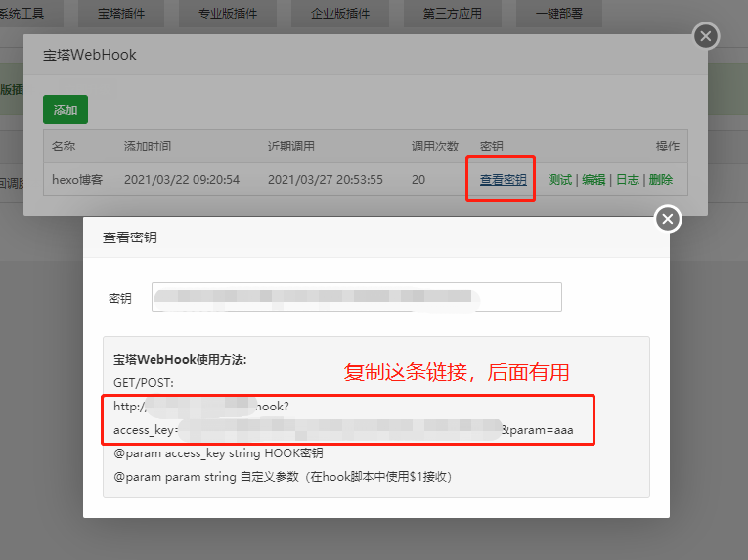
Task: Open the 企业版插件 tab
Action: point(338,14)
